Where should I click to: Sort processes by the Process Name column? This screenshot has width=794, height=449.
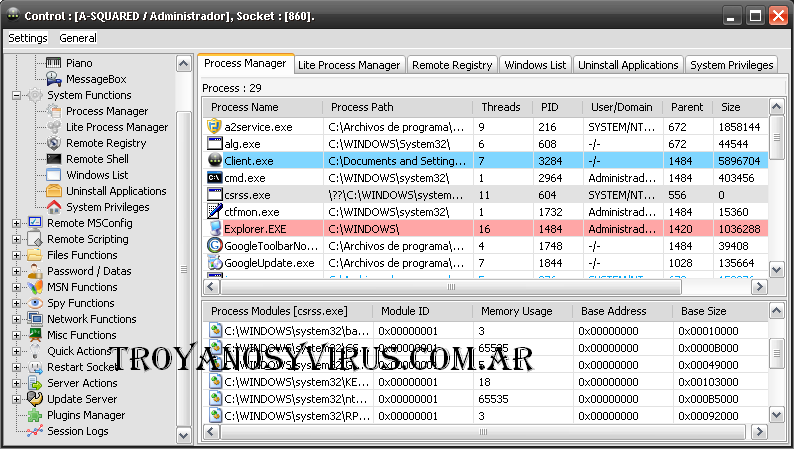[x=263, y=107]
